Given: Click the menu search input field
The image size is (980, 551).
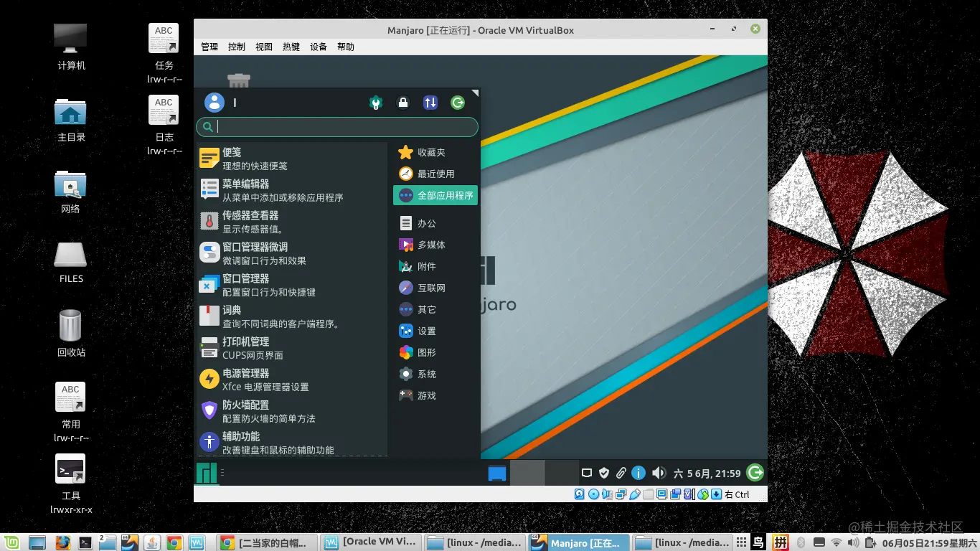Looking at the screenshot, I should (337, 127).
